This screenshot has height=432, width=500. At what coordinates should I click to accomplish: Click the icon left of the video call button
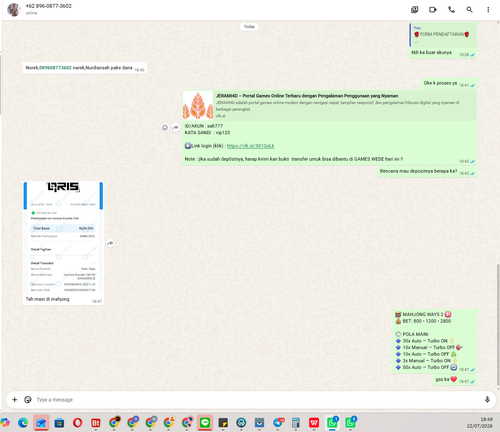point(414,10)
